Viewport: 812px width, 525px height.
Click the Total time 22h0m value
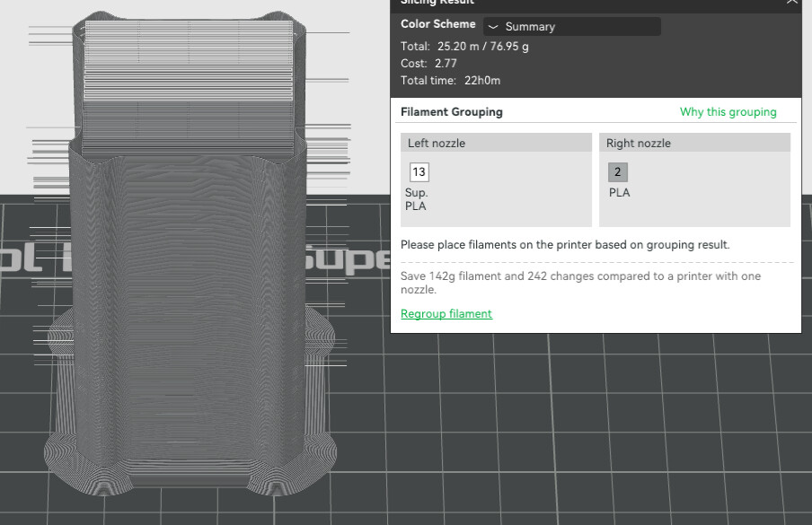[x=482, y=81]
